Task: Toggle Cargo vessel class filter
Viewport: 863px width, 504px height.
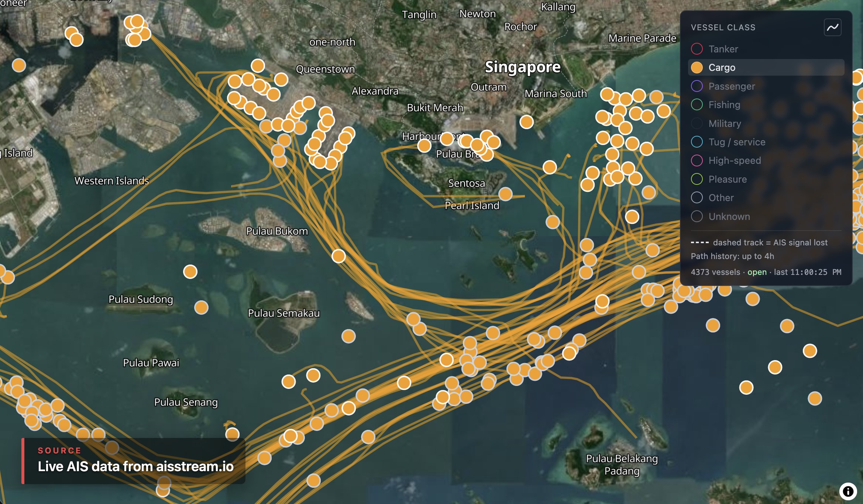Action: tap(766, 68)
